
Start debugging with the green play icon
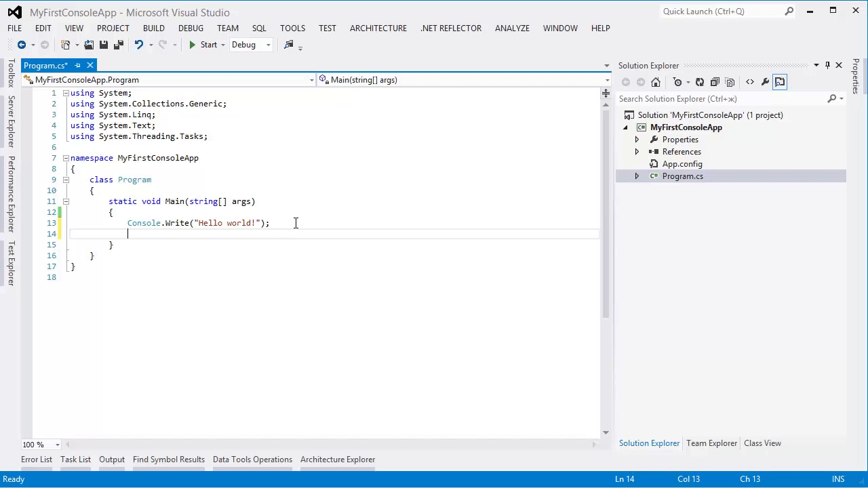(x=193, y=45)
